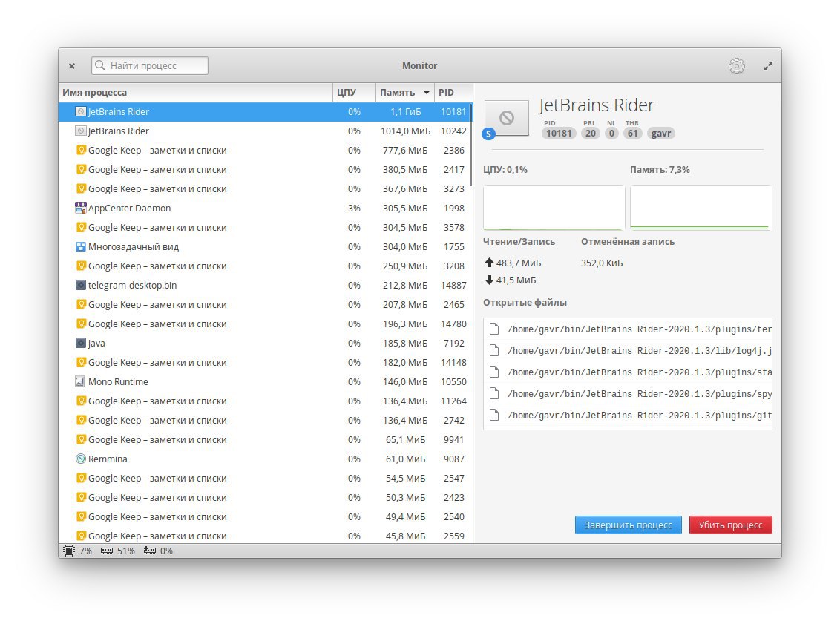Screen dimensions: 840x627
Task: Click the NI 0 badge
Action: [611, 134]
